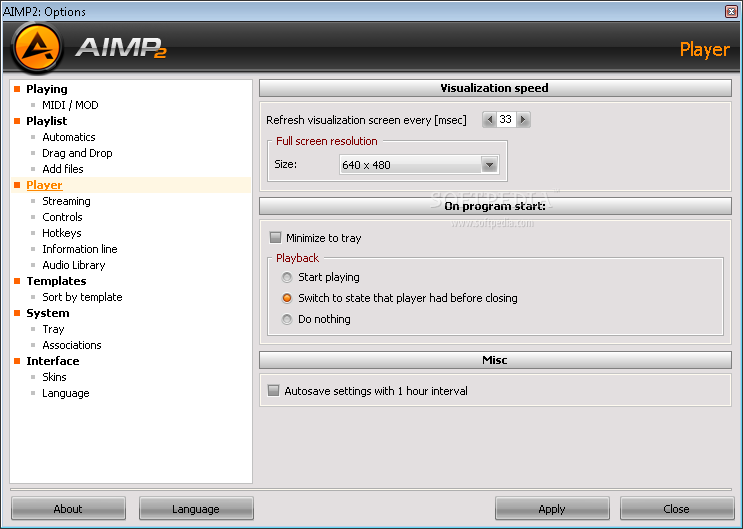Open the Playing settings category

[47, 89]
